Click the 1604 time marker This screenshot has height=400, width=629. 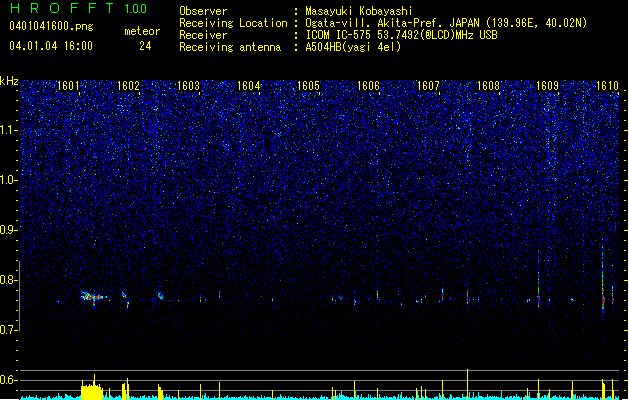(248, 85)
